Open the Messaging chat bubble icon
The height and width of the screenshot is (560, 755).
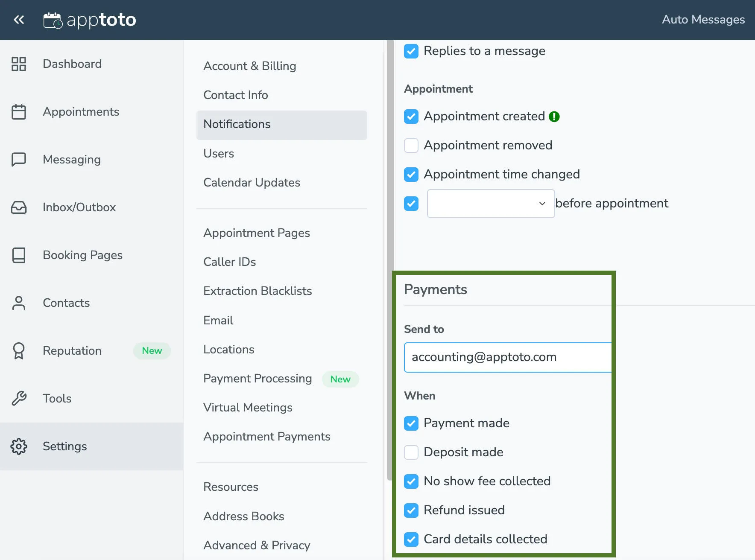coord(19,159)
